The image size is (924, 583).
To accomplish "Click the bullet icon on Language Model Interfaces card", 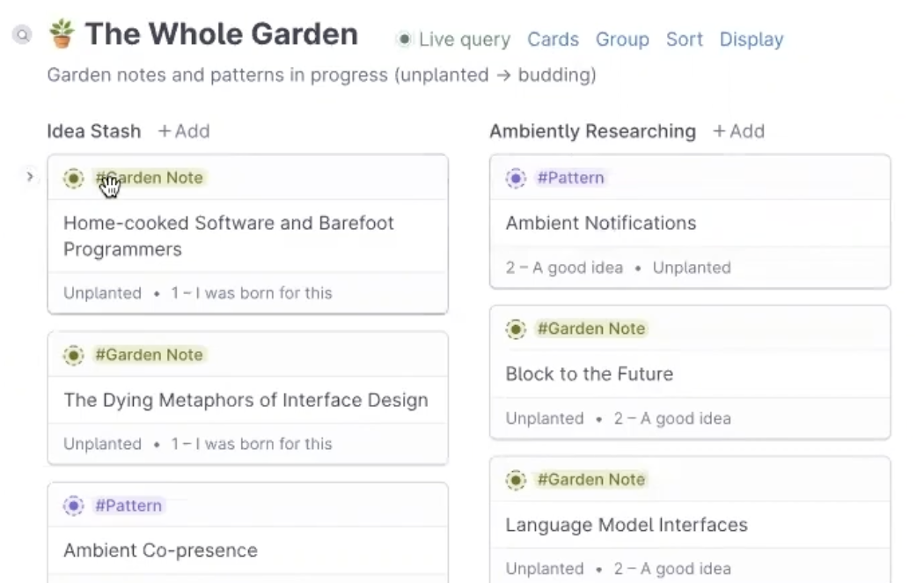I will tap(516, 480).
